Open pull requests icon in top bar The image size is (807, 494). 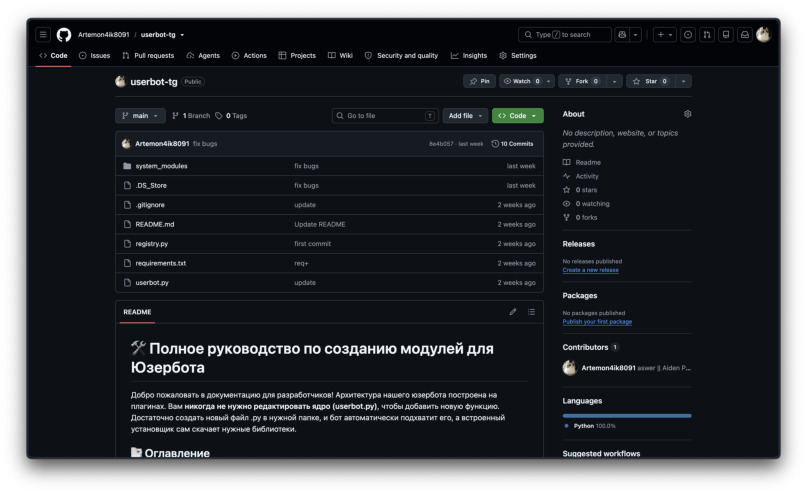707,34
